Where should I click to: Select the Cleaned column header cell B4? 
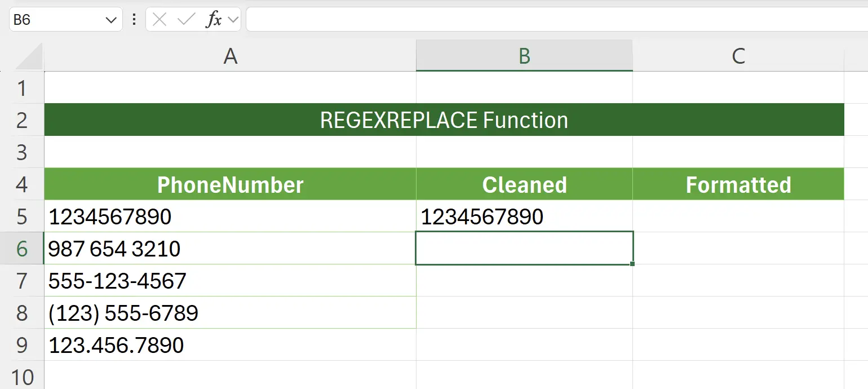(x=524, y=184)
